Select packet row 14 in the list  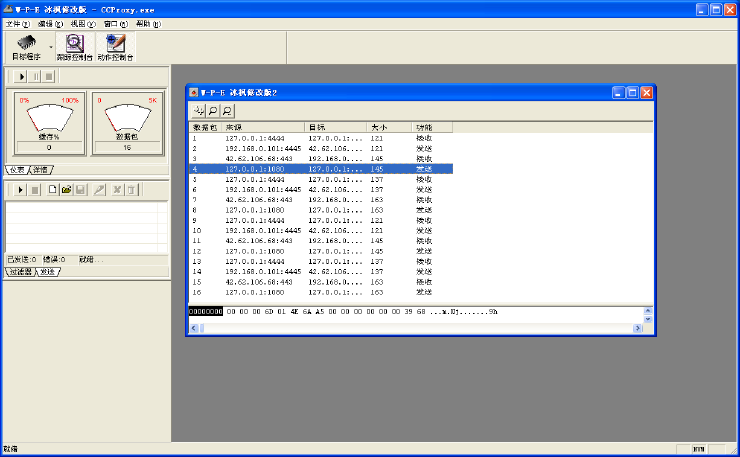321,271
